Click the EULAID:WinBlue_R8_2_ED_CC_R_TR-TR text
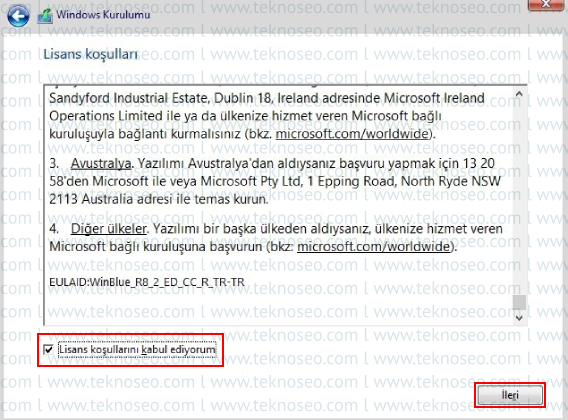Screen dimensions: 568x420 click(147, 282)
